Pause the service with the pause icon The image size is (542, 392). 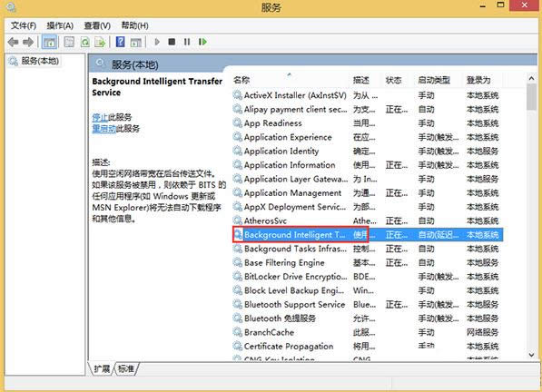tap(187, 42)
